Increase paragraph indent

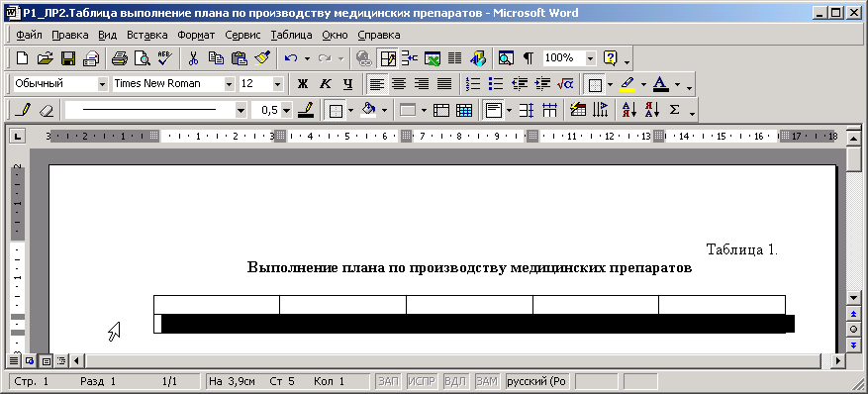[x=542, y=84]
